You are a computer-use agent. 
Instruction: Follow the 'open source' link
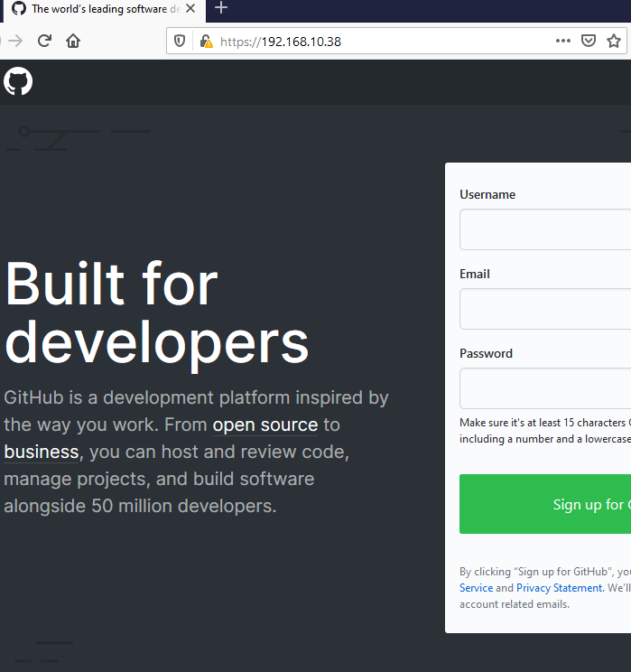[x=265, y=425]
